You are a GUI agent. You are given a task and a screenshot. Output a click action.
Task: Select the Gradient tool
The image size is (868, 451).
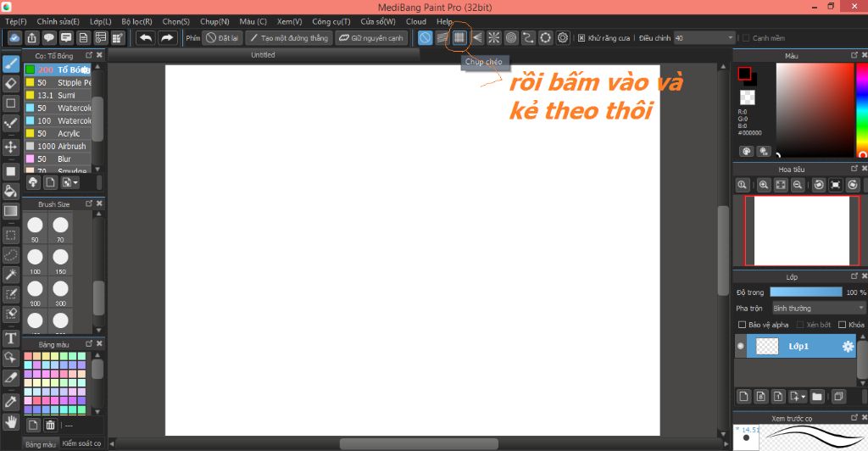coord(10,211)
